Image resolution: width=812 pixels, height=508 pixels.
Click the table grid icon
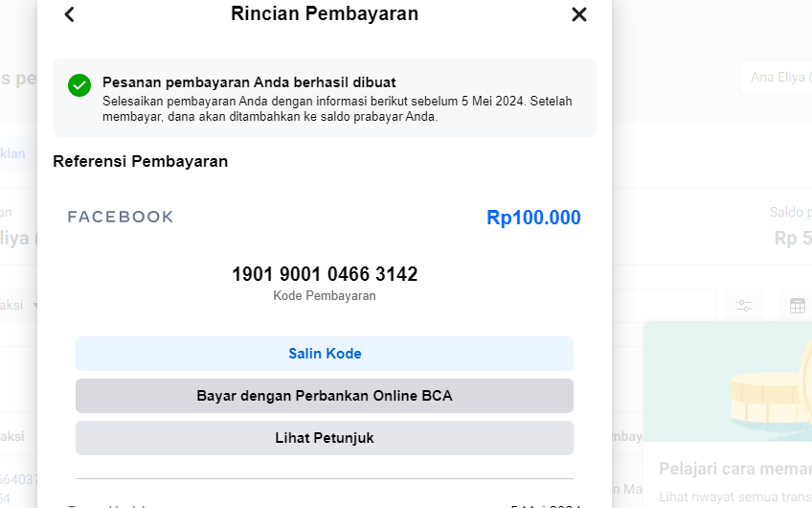pyautogui.click(x=797, y=306)
